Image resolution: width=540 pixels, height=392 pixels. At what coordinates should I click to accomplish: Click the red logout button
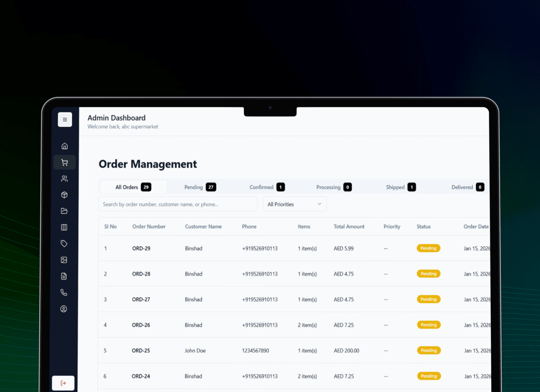(x=63, y=383)
